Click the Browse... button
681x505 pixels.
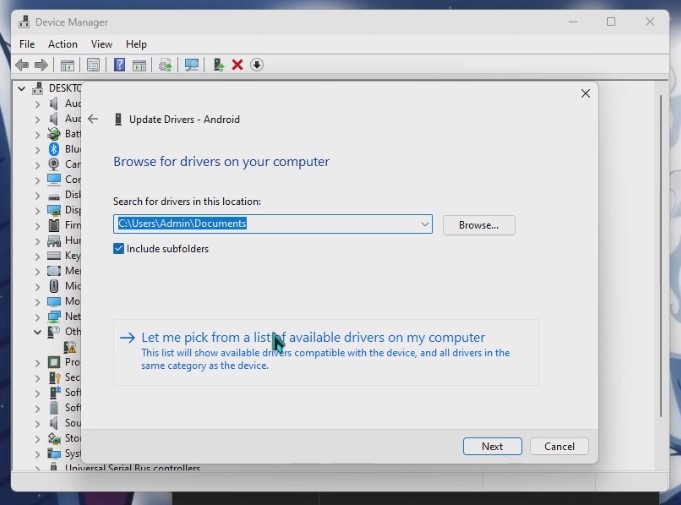(478, 225)
